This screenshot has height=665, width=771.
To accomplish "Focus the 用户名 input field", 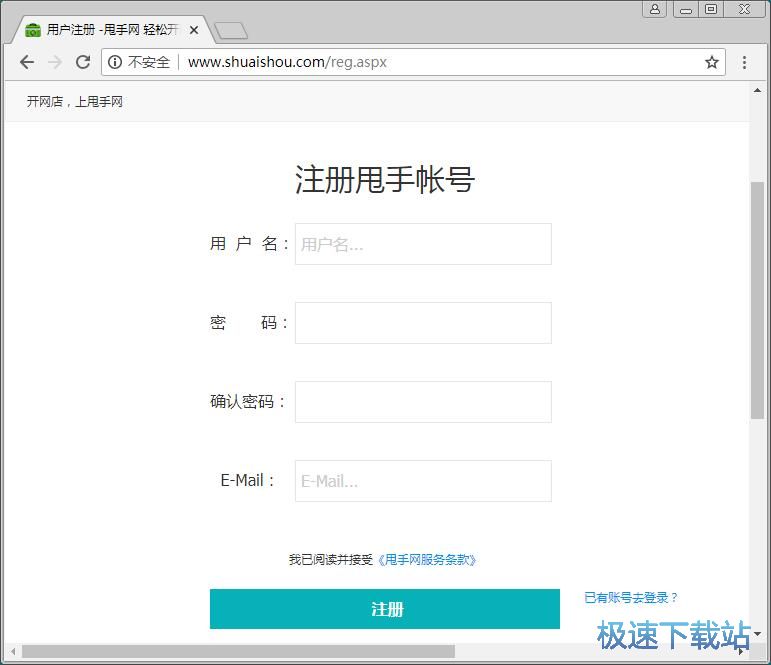I will (x=423, y=244).
